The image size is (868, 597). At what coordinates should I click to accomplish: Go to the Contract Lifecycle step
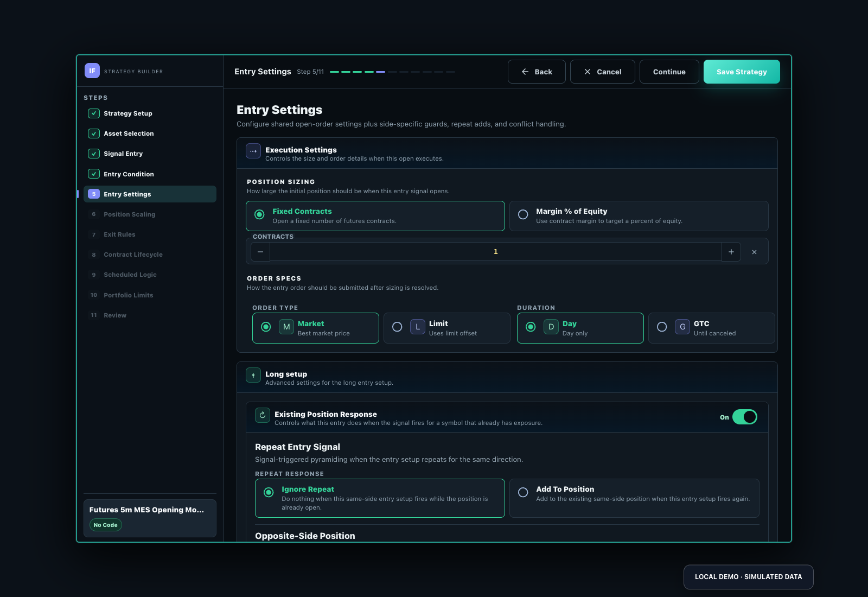pyautogui.click(x=150, y=255)
